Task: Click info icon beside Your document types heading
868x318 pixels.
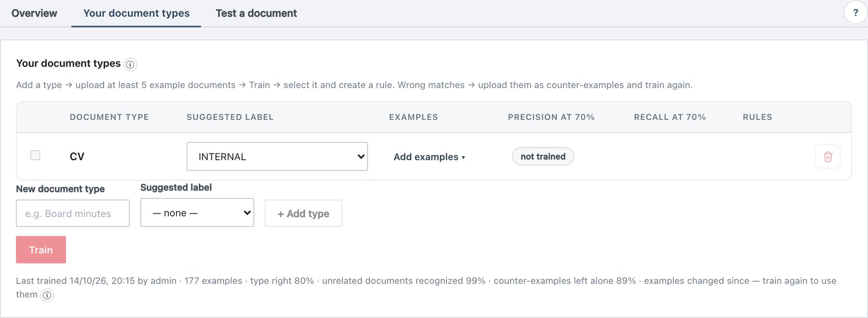Action: coord(130,64)
